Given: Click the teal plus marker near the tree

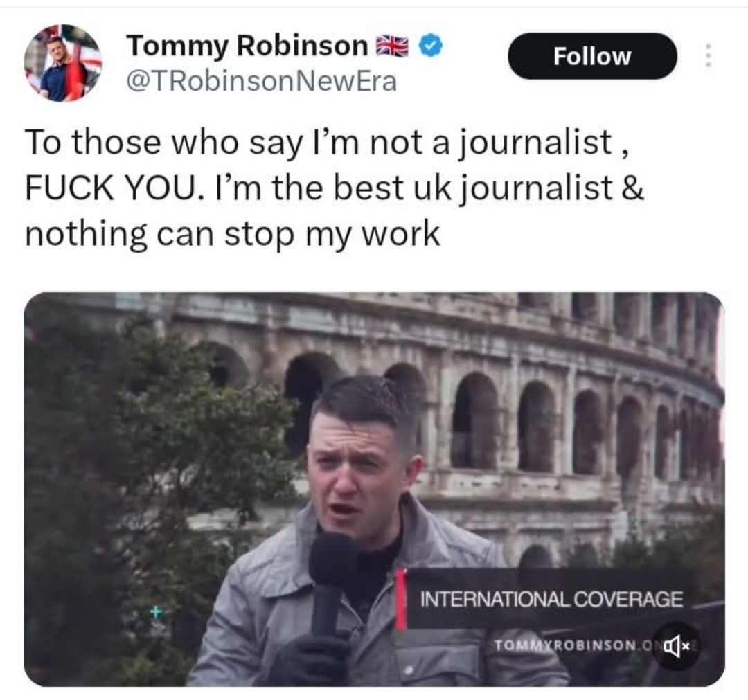Looking at the screenshot, I should pyautogui.click(x=156, y=611).
